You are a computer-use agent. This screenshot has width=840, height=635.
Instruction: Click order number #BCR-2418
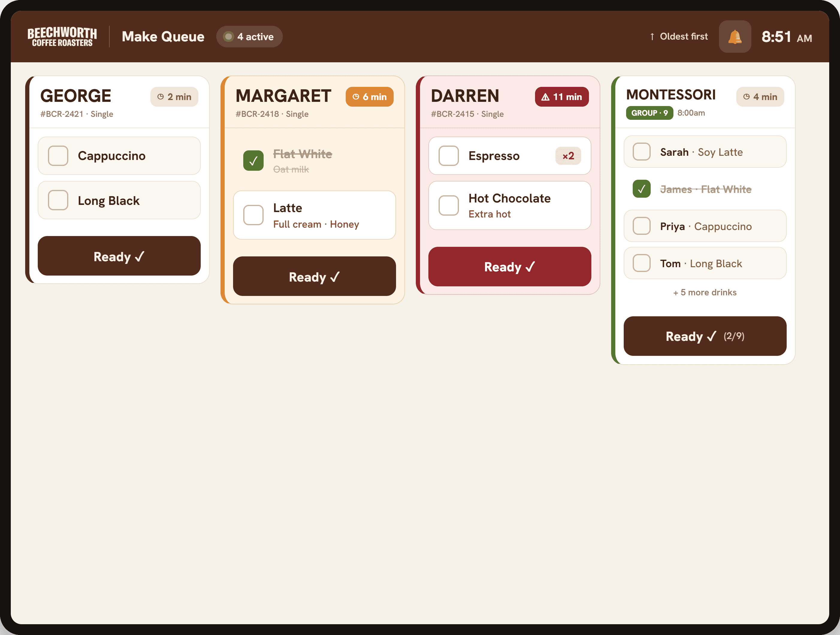257,114
